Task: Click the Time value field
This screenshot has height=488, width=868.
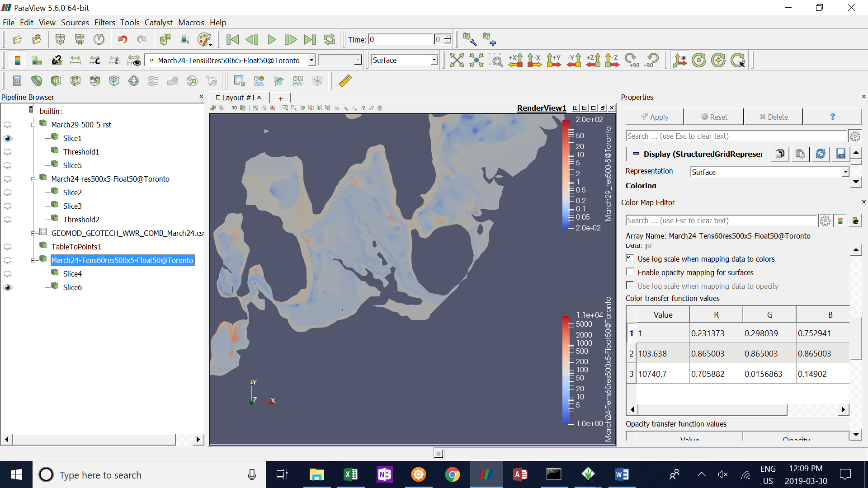Action: [401, 40]
